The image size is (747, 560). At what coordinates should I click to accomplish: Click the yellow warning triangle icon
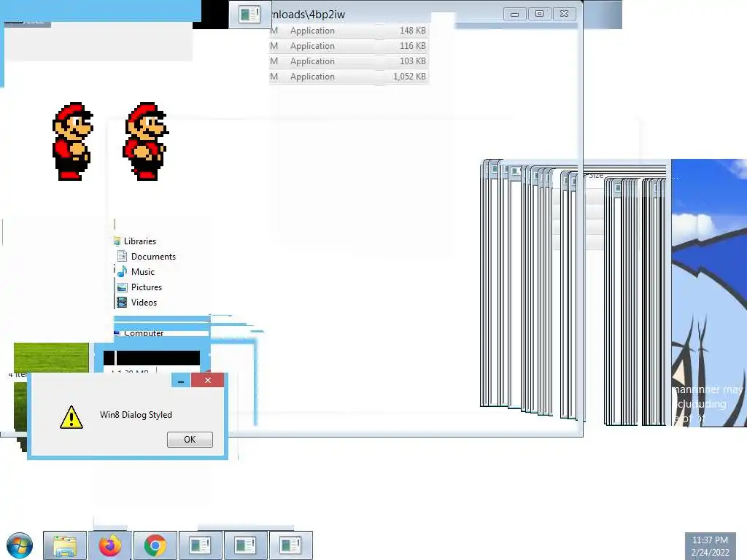tap(71, 417)
